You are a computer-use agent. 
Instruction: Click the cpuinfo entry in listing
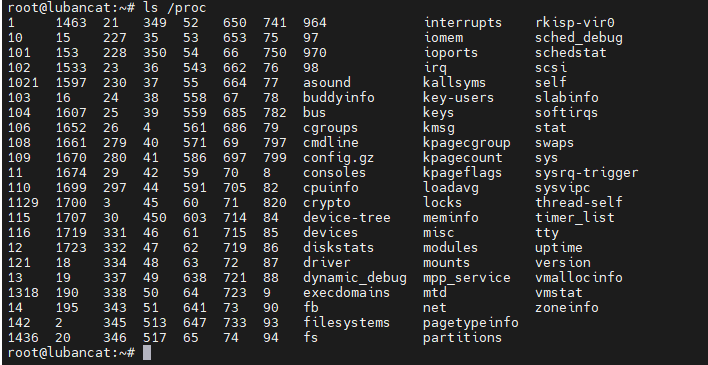pyautogui.click(x=331, y=187)
